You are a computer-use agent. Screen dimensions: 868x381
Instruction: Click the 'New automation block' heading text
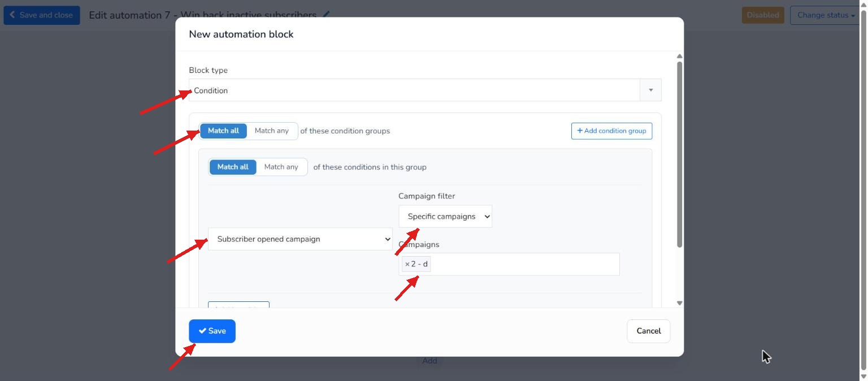241,34
